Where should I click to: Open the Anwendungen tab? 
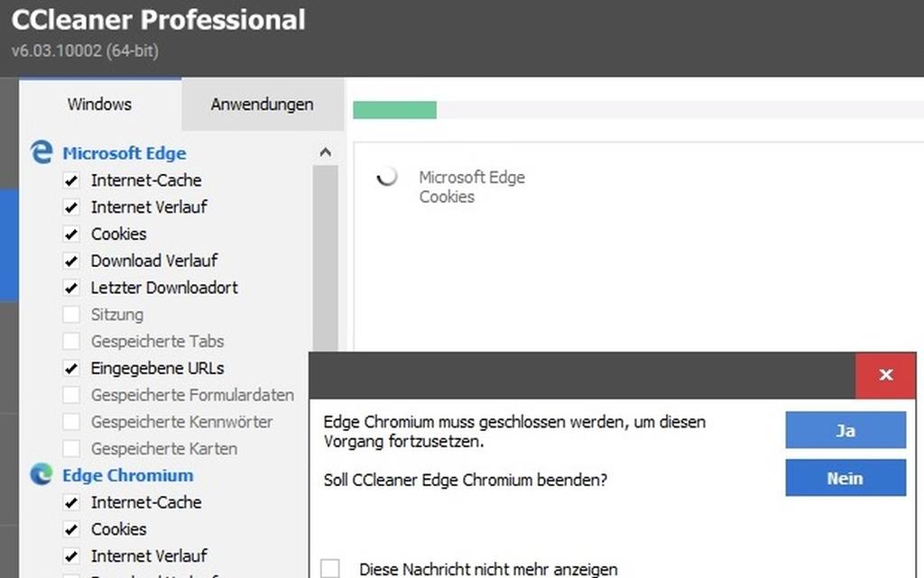[x=263, y=105]
